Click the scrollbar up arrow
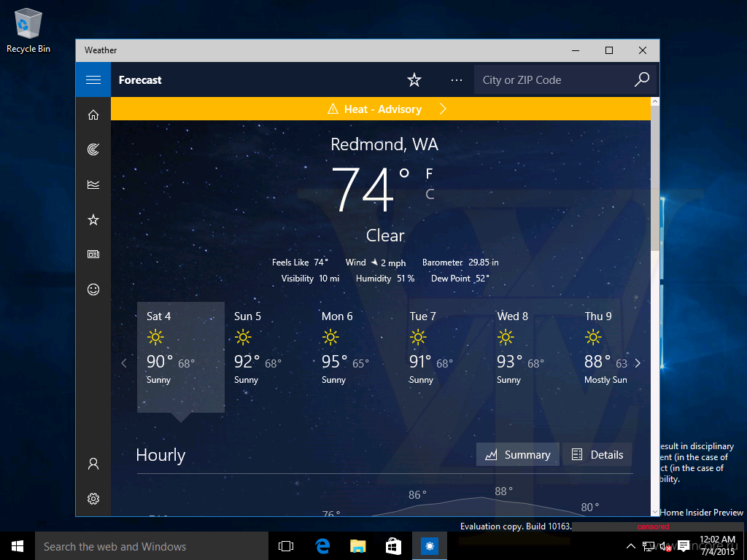747x560 pixels. pos(655,101)
